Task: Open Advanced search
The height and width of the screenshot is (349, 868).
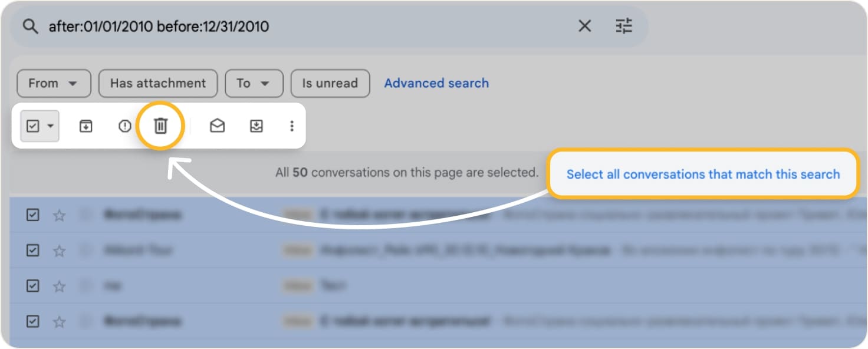Action: pos(436,83)
